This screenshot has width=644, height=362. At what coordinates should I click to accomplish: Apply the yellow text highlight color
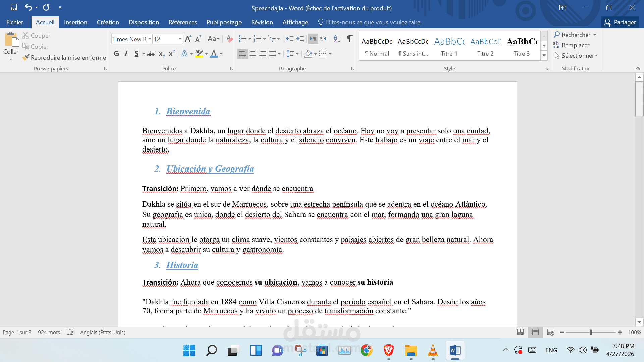coord(199,54)
